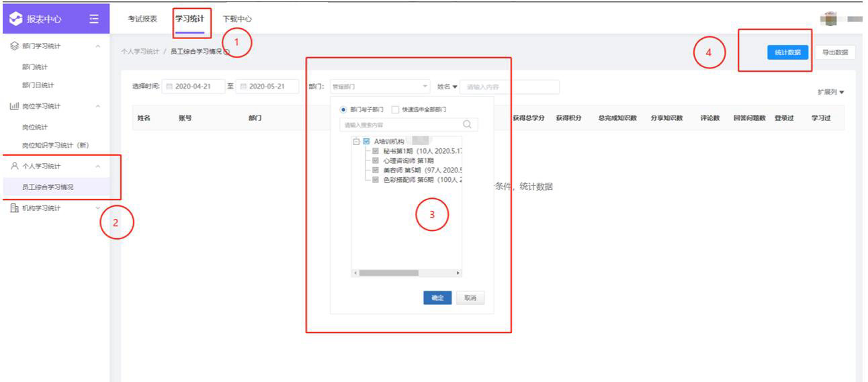
Task: Switch to the 考试报表 tab
Action: (x=142, y=19)
